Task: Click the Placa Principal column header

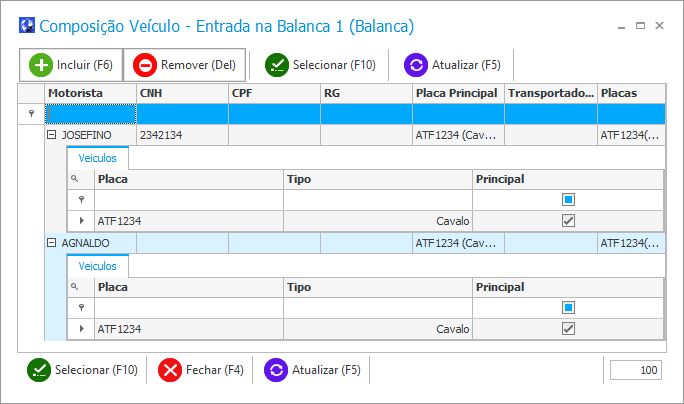Action: (458, 93)
